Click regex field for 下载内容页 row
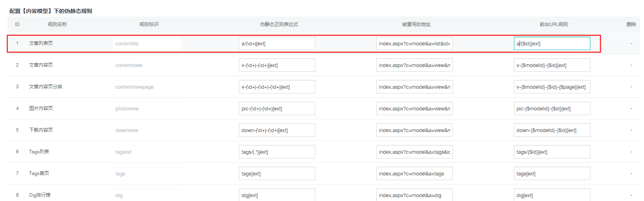644x201 pixels. [x=277, y=130]
